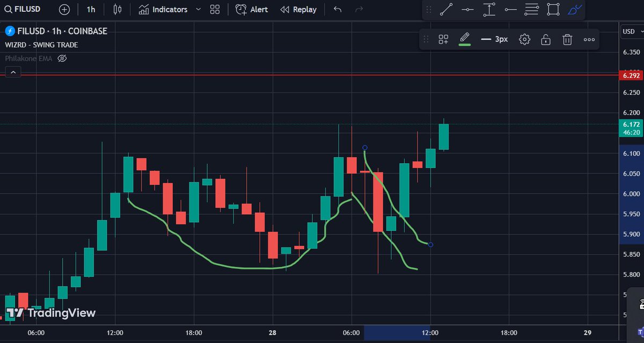Image resolution: width=644 pixels, height=343 pixels.
Task: Open the multi-chart layout selector
Action: [x=214, y=9]
